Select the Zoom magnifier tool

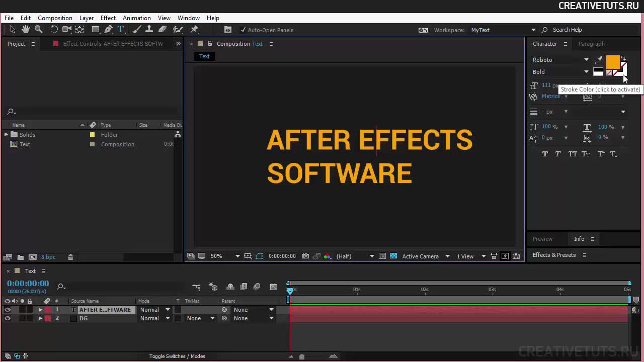(38, 30)
